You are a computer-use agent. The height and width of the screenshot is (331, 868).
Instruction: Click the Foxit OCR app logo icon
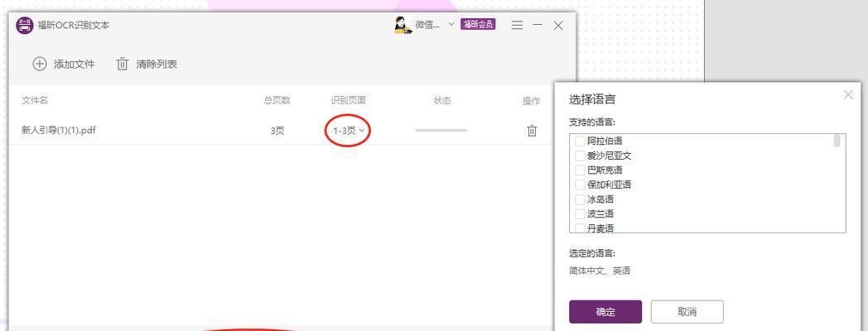(24, 26)
